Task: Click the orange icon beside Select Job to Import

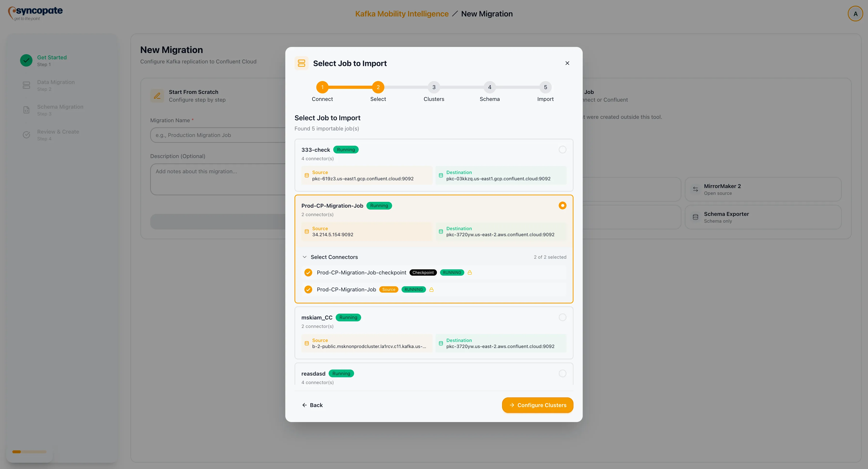Action: point(301,63)
